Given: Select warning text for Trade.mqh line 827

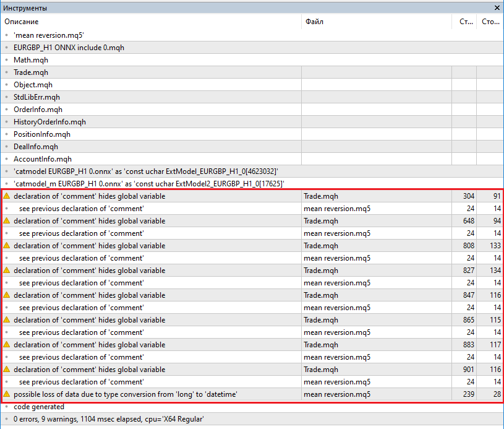Looking at the screenshot, I should 89,271.
